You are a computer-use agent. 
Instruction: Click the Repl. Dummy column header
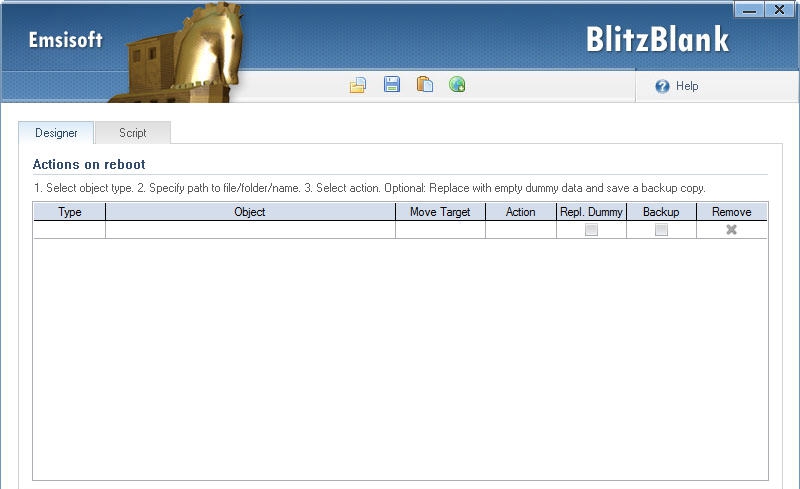pos(591,212)
